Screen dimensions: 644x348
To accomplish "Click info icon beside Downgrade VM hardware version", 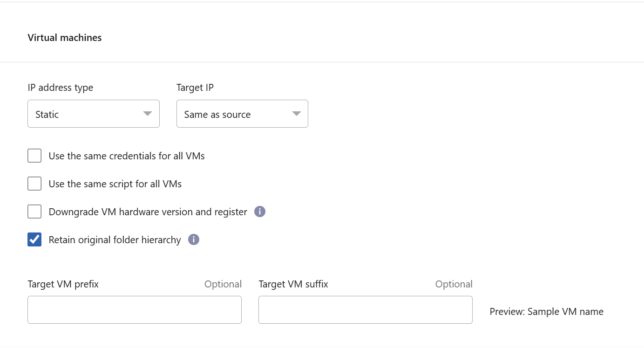I will (x=260, y=212).
